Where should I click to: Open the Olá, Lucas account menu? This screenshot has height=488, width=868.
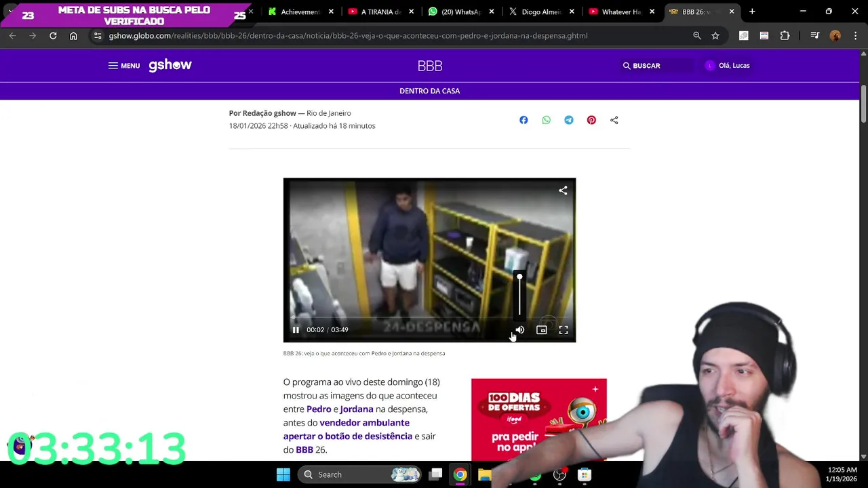[x=728, y=66]
